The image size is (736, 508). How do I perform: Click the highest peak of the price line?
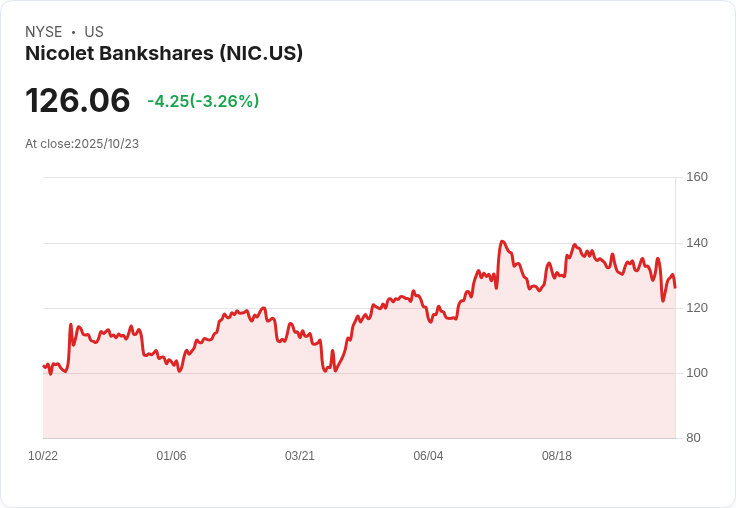tap(502, 242)
